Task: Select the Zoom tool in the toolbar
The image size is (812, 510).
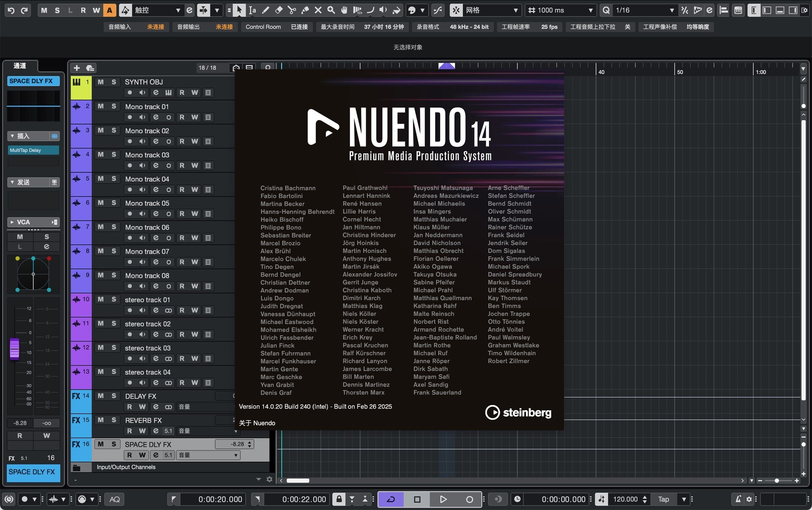Action: pyautogui.click(x=331, y=10)
